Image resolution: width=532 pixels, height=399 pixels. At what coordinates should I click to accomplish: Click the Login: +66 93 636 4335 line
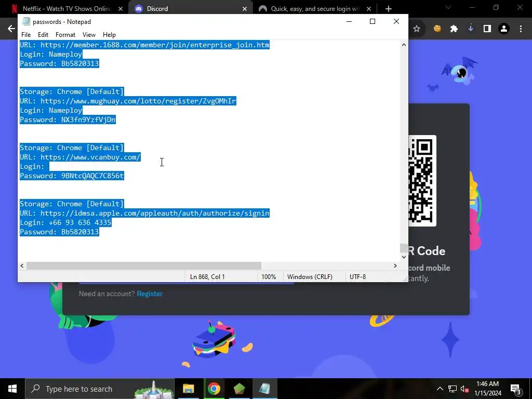tap(65, 222)
